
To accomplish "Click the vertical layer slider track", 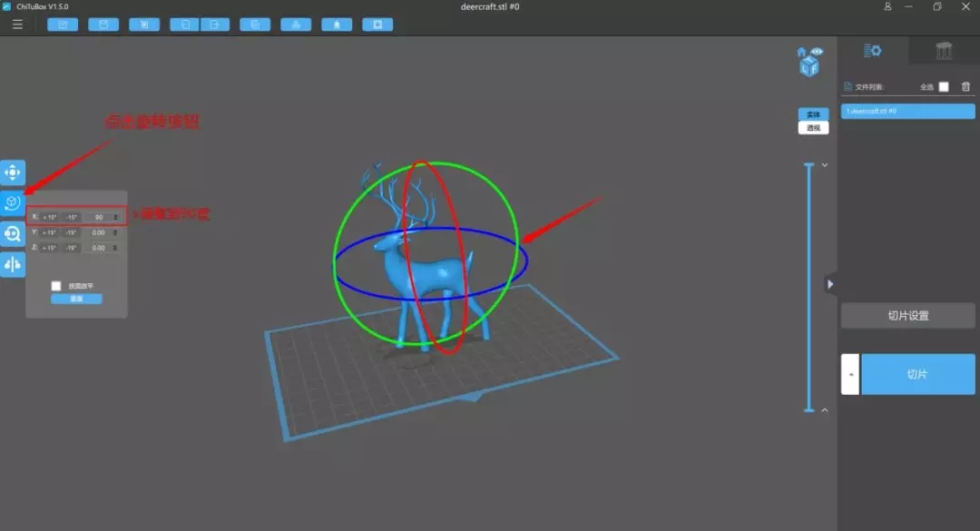I will tap(808, 288).
